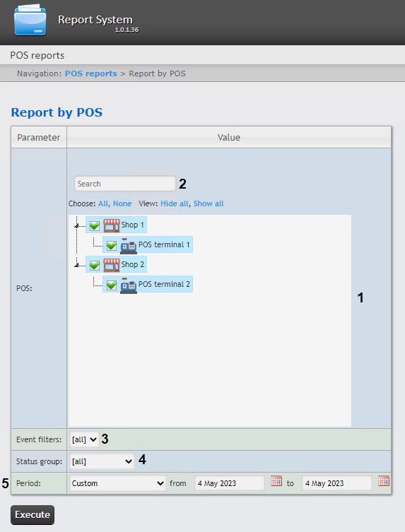
Task: Toggle the POS terminal 2 checkbox
Action: pyautogui.click(x=112, y=284)
